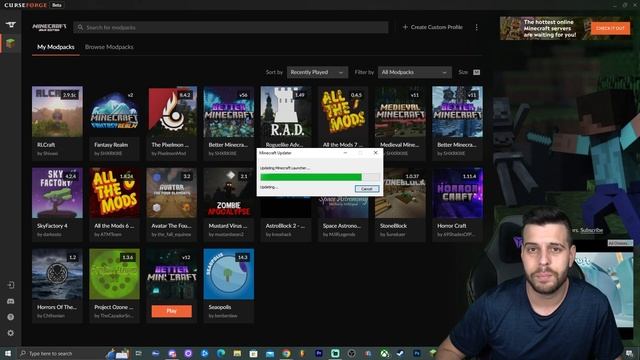640x360 pixels.
Task: Open the Fantasy Realm modpack thumbnail
Action: point(114,111)
